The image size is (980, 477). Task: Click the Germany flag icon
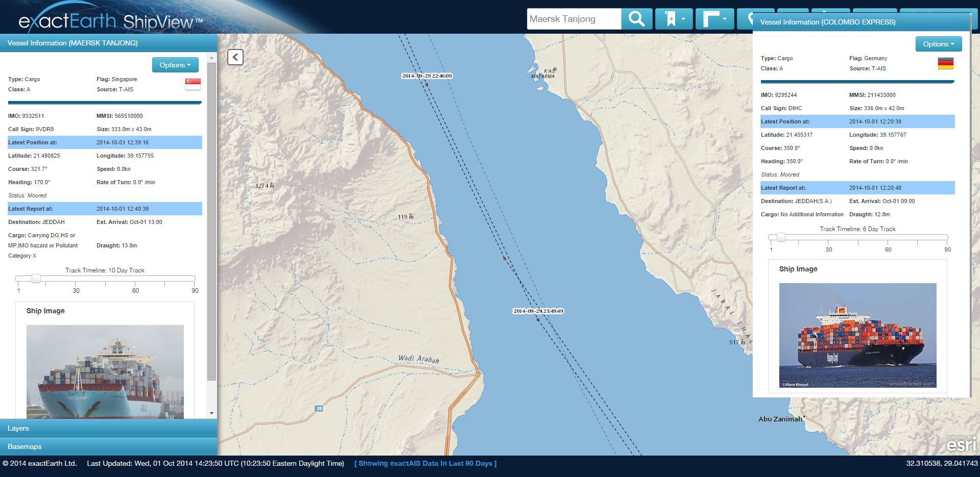click(945, 63)
